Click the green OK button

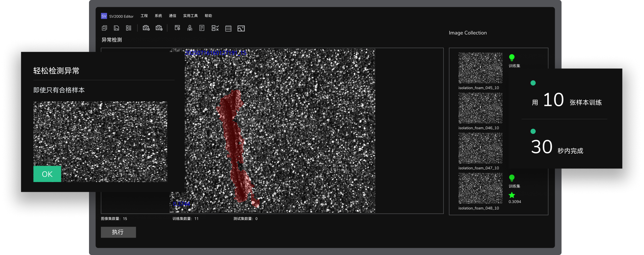[x=47, y=174]
